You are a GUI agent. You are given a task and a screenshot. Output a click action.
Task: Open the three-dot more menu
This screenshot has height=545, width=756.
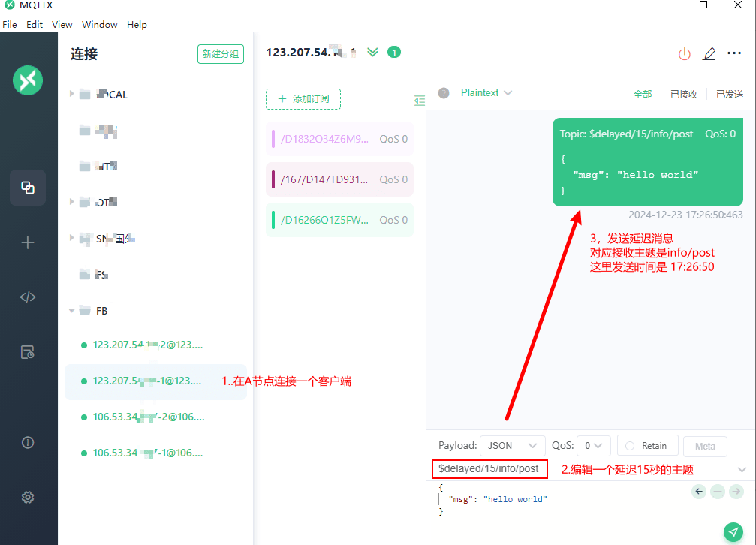click(733, 53)
